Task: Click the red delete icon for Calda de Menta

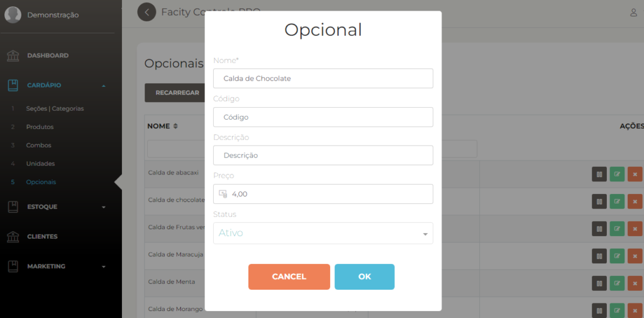Action: point(635,283)
